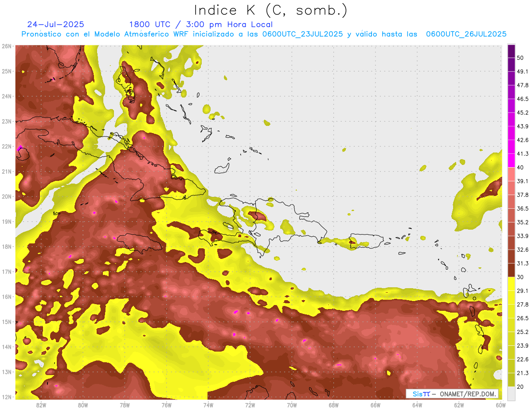Click the '76W' longitude label
The image size is (532, 411).
(166, 405)
